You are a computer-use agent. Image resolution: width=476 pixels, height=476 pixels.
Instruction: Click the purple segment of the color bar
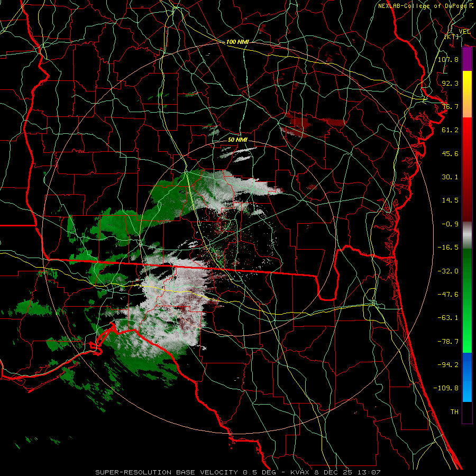(467, 59)
